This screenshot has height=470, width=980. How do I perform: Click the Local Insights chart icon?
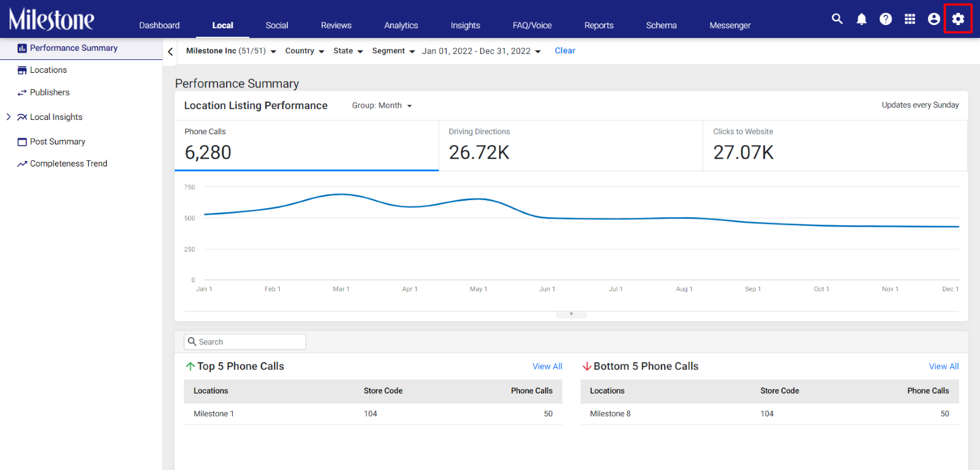(22, 117)
